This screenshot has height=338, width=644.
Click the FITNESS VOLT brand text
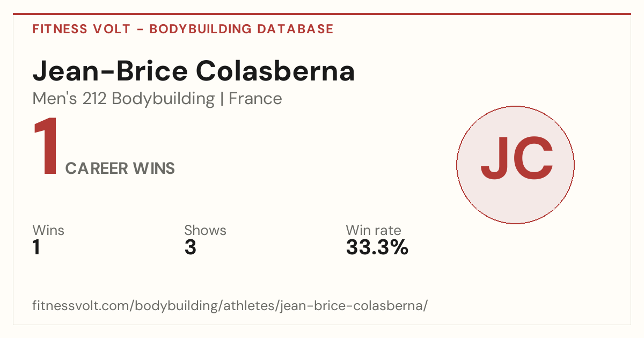[82, 29]
